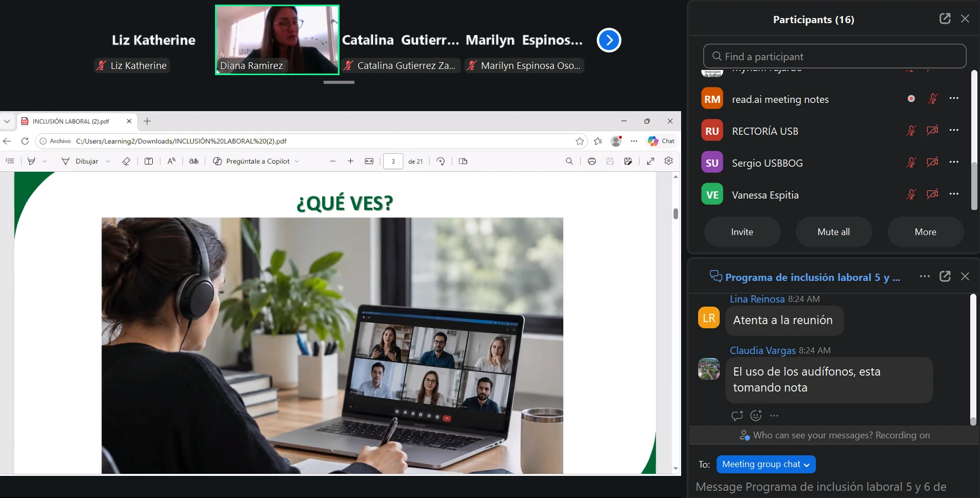Click the PDF print icon
The image size is (980, 498).
tap(592, 162)
